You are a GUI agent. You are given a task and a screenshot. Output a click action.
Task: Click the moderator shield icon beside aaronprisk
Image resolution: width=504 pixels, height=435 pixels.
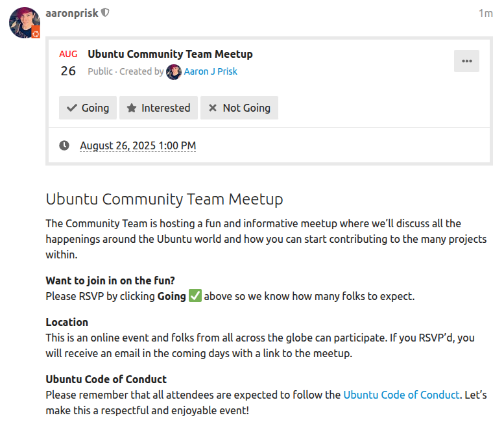105,13
